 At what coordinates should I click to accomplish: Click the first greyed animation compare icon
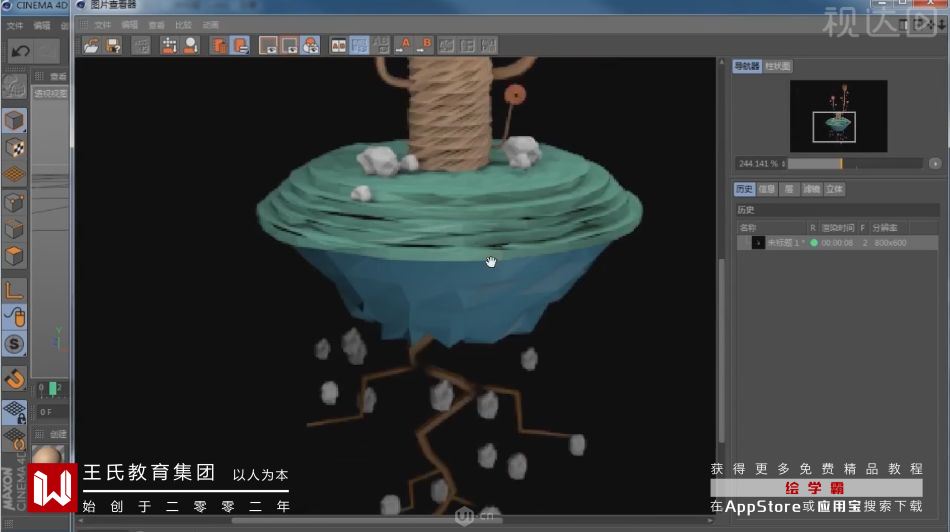[447, 45]
